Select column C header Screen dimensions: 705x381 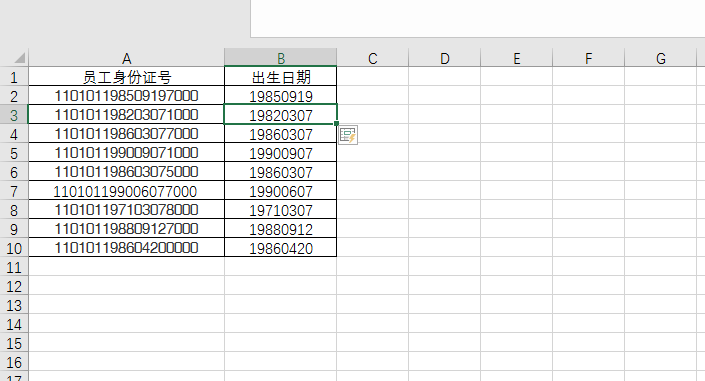[372, 58]
